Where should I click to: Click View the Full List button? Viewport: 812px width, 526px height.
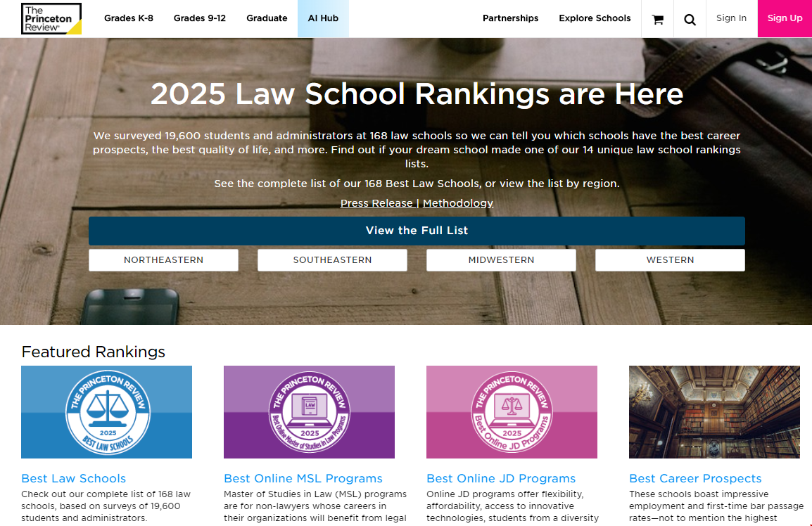[x=417, y=231]
